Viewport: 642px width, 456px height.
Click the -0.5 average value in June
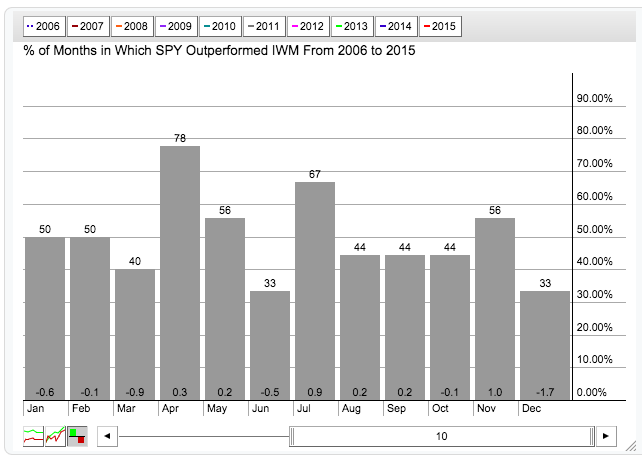tap(270, 393)
